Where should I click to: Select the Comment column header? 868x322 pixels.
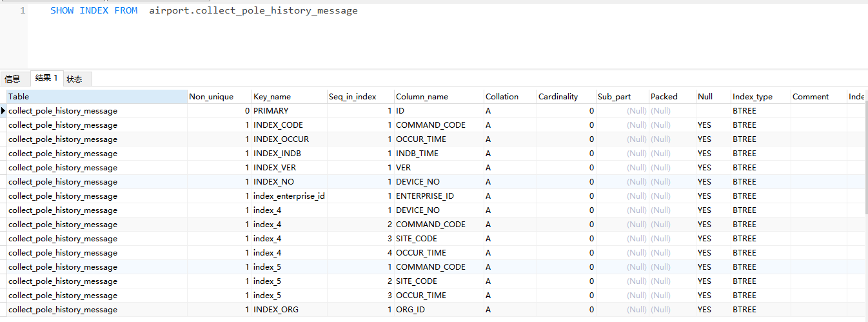click(x=818, y=97)
